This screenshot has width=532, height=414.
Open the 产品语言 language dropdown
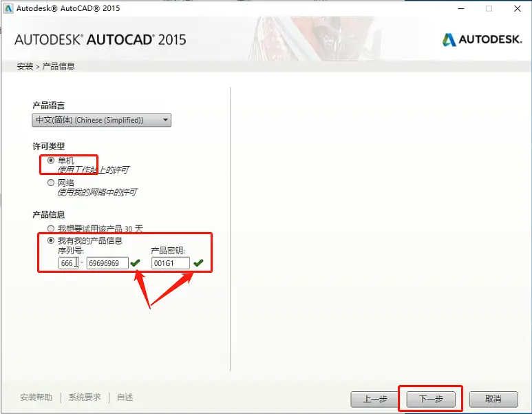(x=102, y=121)
